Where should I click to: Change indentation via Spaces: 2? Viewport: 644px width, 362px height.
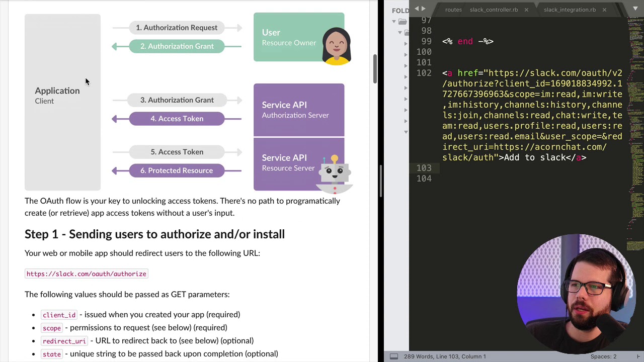pos(603,356)
